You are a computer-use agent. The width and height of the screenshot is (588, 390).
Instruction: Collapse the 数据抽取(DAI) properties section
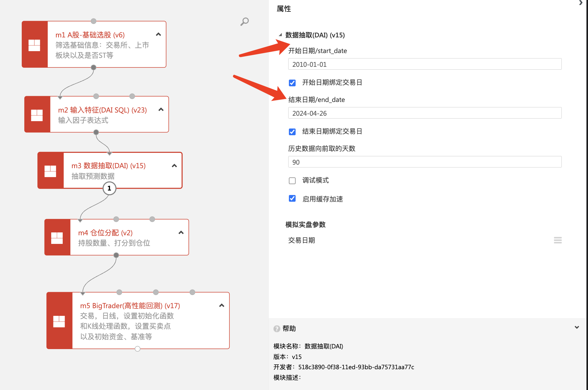pos(281,35)
